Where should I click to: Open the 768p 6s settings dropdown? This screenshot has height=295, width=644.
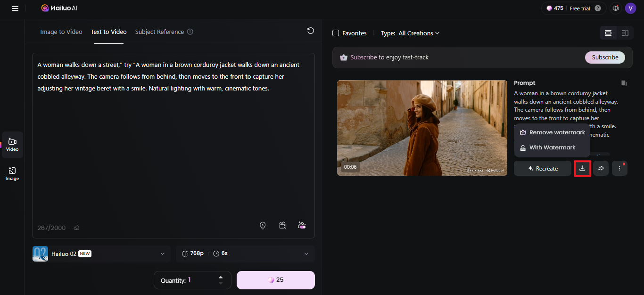point(245,254)
